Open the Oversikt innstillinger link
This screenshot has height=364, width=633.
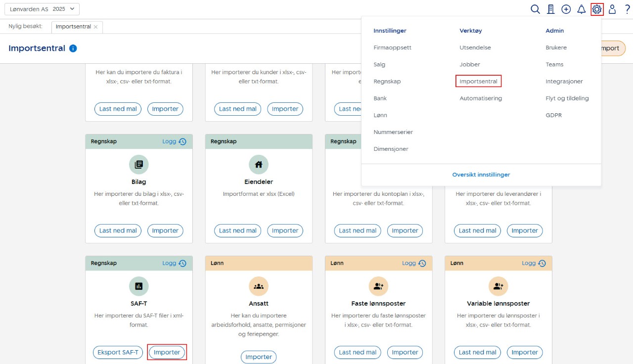[x=481, y=175]
